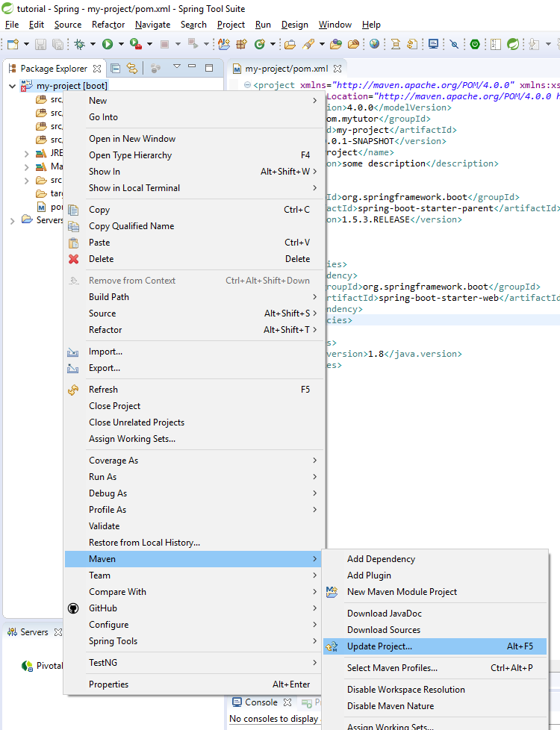Choose Properties in the context menu

pyautogui.click(x=193, y=684)
